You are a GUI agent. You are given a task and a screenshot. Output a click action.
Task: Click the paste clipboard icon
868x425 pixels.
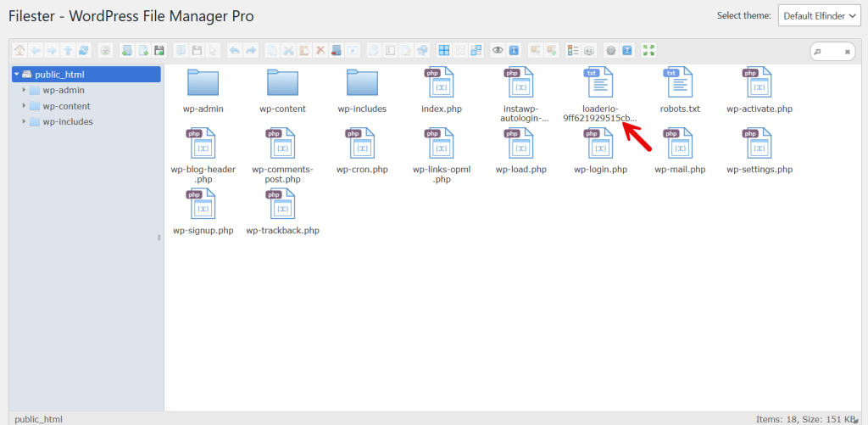(304, 50)
